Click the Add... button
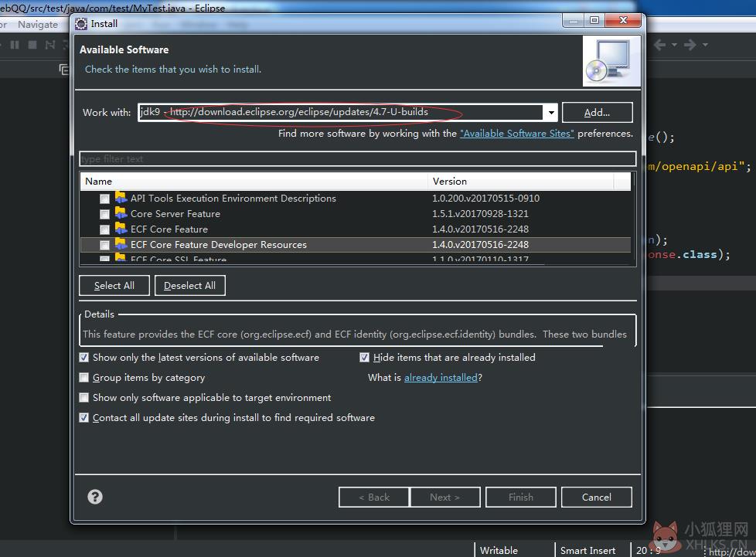756x557 pixels. tap(597, 113)
